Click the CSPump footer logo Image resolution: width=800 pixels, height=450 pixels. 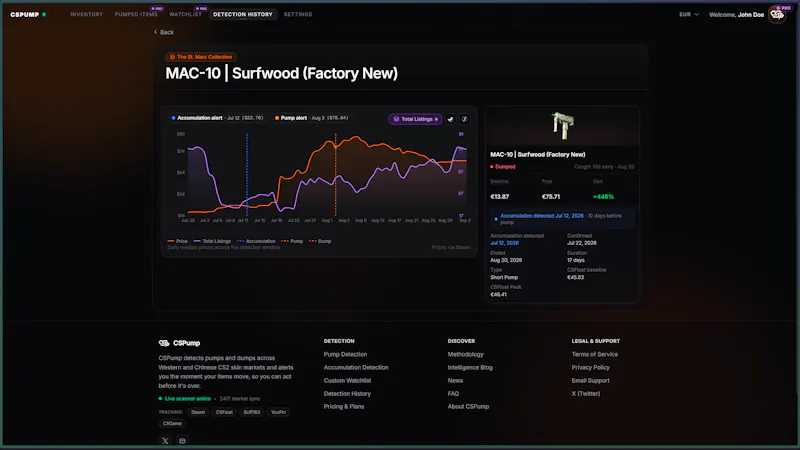179,343
